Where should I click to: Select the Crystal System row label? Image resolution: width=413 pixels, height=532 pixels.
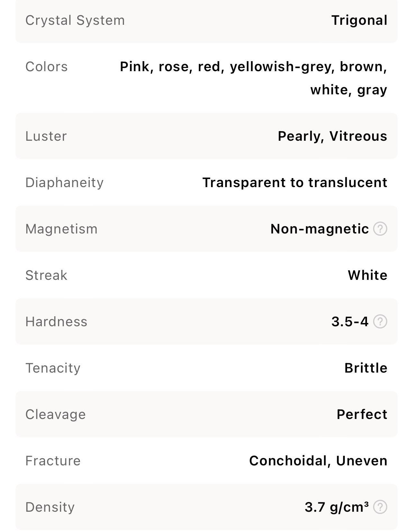point(75,20)
